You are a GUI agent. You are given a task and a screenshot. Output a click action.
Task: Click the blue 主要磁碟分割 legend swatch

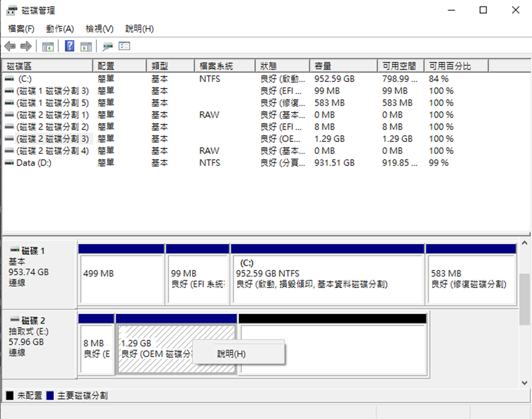click(50, 395)
